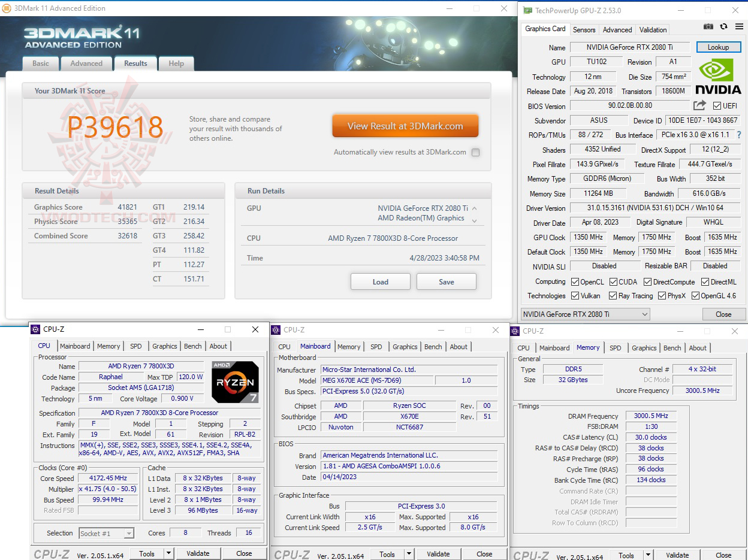This screenshot has height=560, width=748.
Task: Take a GPU-Z screenshot with camera icon
Action: 708,27
